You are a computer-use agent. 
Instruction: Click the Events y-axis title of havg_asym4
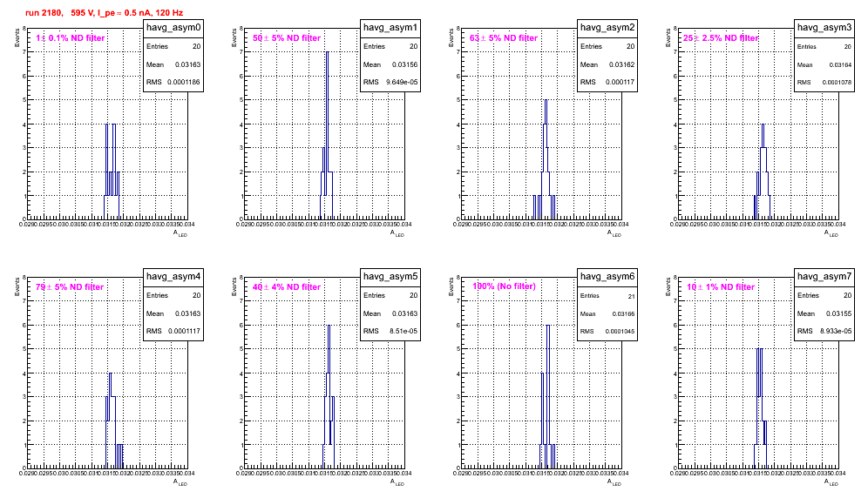pyautogui.click(x=17, y=287)
